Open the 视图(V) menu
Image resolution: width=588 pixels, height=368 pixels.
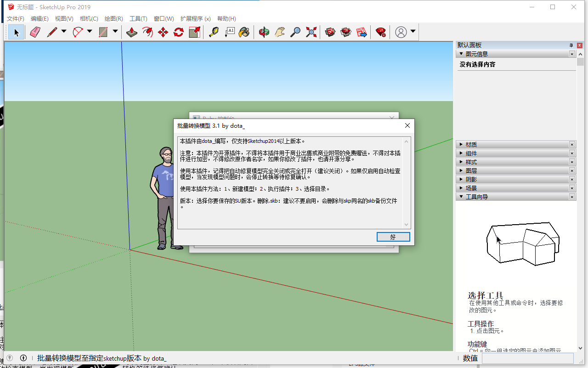pyautogui.click(x=64, y=19)
